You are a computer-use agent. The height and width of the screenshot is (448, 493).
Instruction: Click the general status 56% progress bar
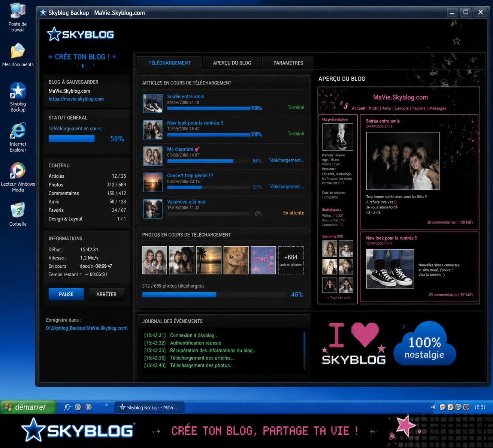(x=72, y=139)
